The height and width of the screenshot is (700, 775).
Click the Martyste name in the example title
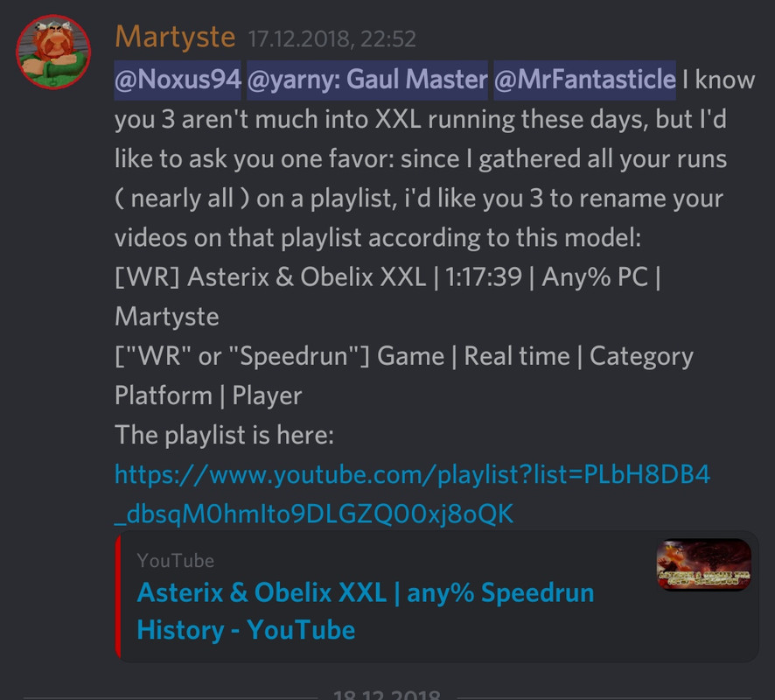coord(167,317)
